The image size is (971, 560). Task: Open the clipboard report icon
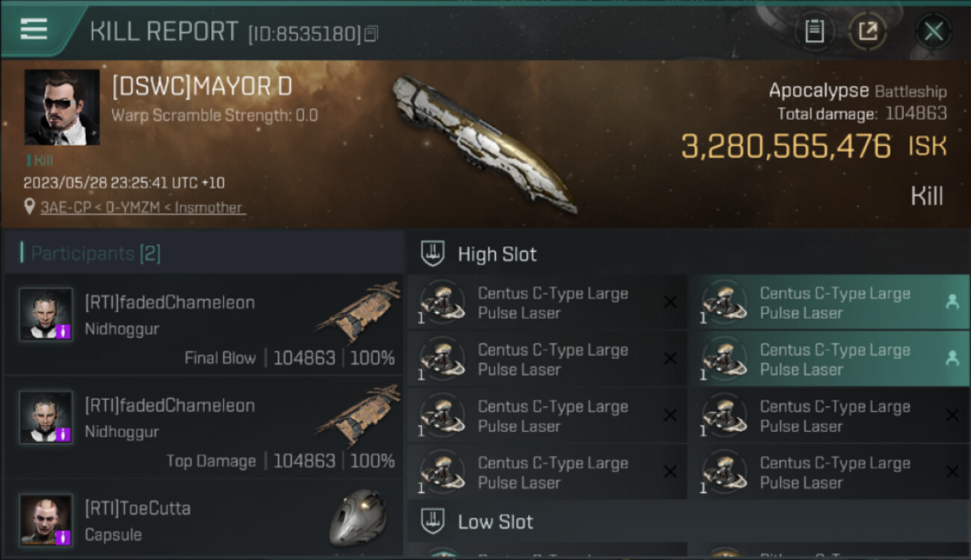tap(814, 31)
